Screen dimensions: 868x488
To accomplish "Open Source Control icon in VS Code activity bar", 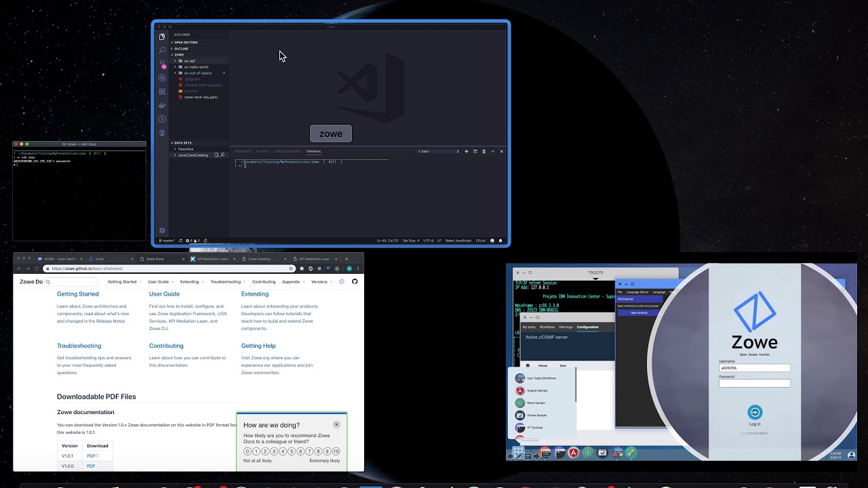I will click(x=162, y=64).
